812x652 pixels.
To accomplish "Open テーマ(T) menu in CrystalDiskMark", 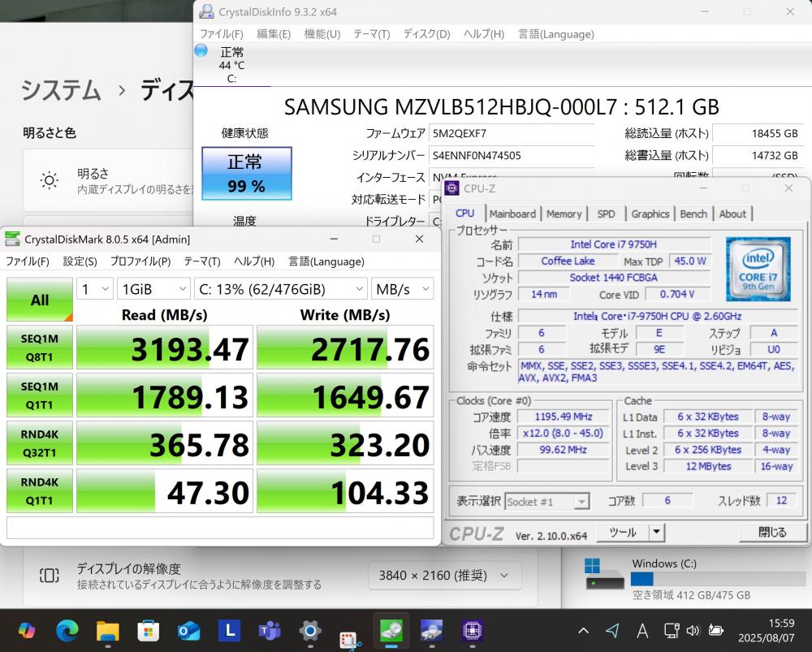I will pyautogui.click(x=202, y=261).
